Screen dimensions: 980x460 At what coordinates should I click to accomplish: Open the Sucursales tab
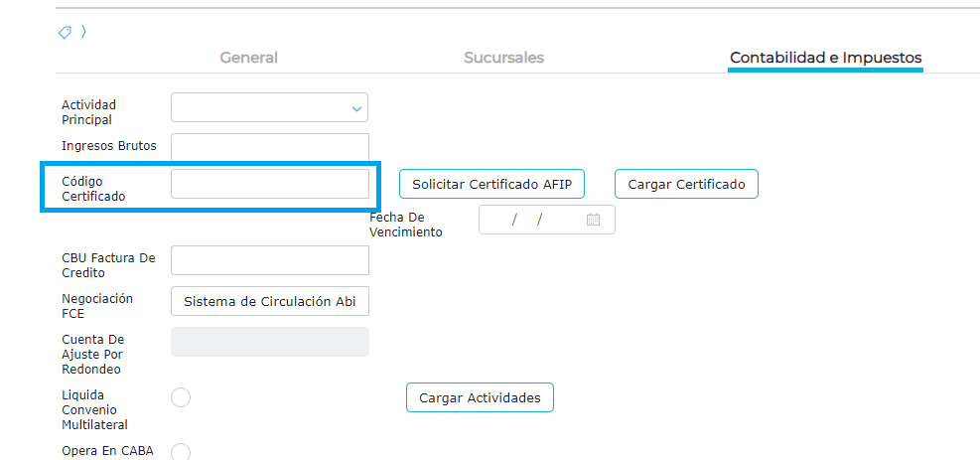pyautogui.click(x=503, y=58)
